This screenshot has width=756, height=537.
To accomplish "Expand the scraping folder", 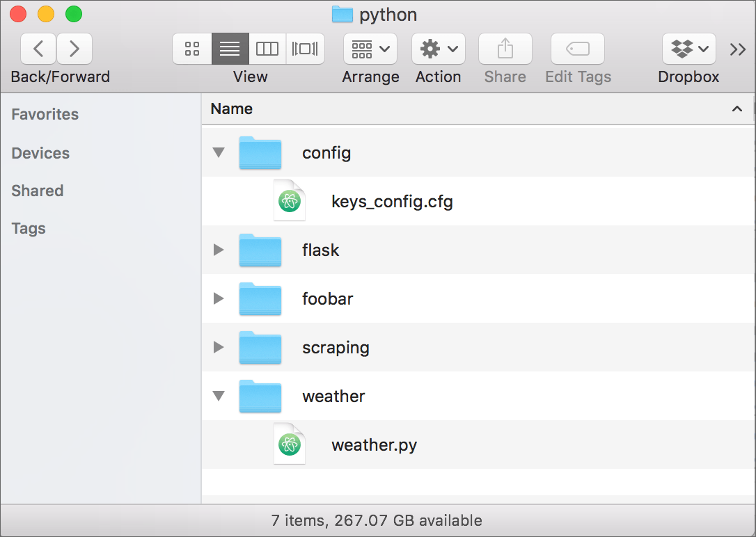I will coord(218,347).
